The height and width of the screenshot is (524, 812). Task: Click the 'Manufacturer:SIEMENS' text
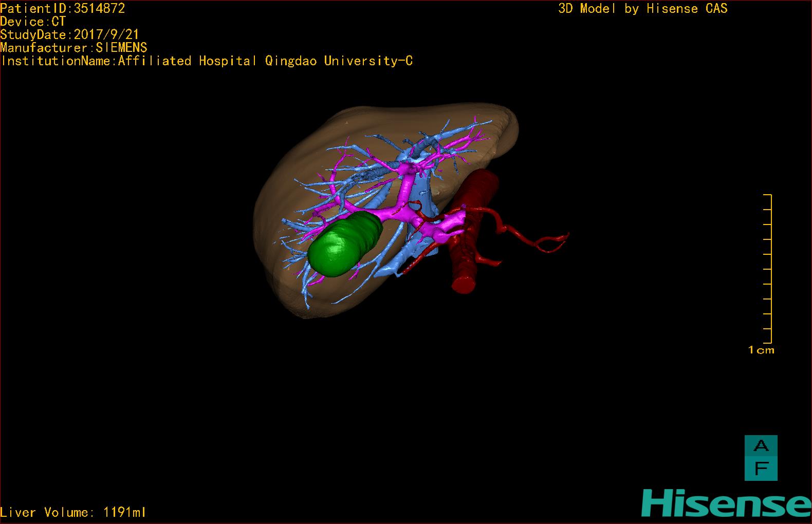click(x=74, y=48)
